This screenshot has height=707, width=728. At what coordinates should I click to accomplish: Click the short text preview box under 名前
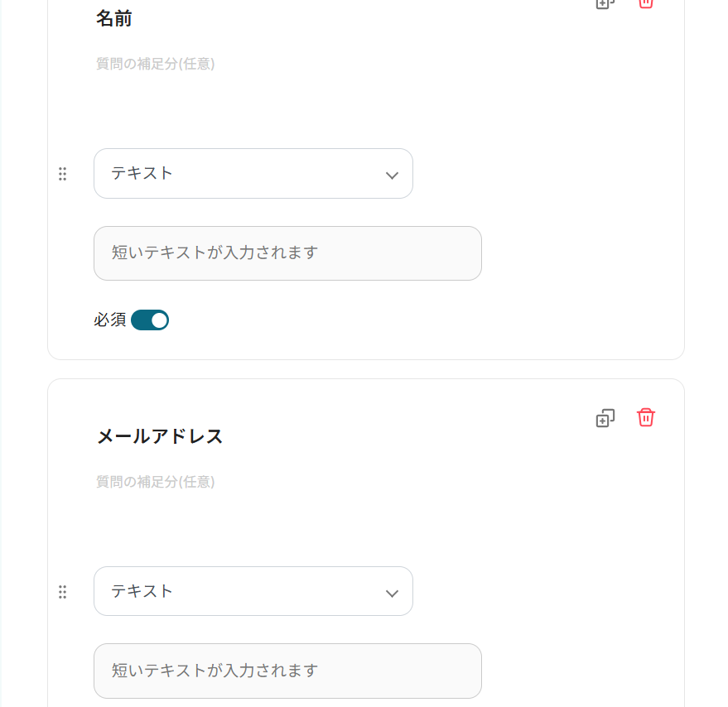click(287, 253)
